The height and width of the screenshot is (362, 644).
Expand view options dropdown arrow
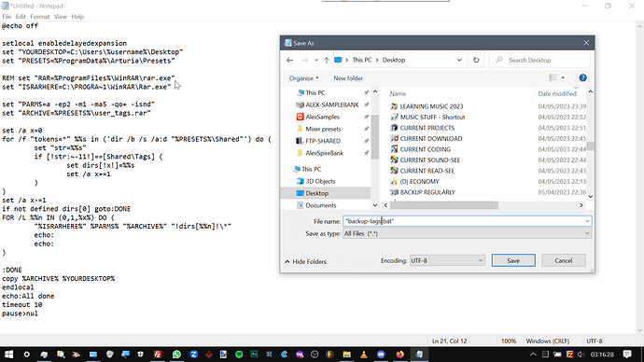(563, 77)
